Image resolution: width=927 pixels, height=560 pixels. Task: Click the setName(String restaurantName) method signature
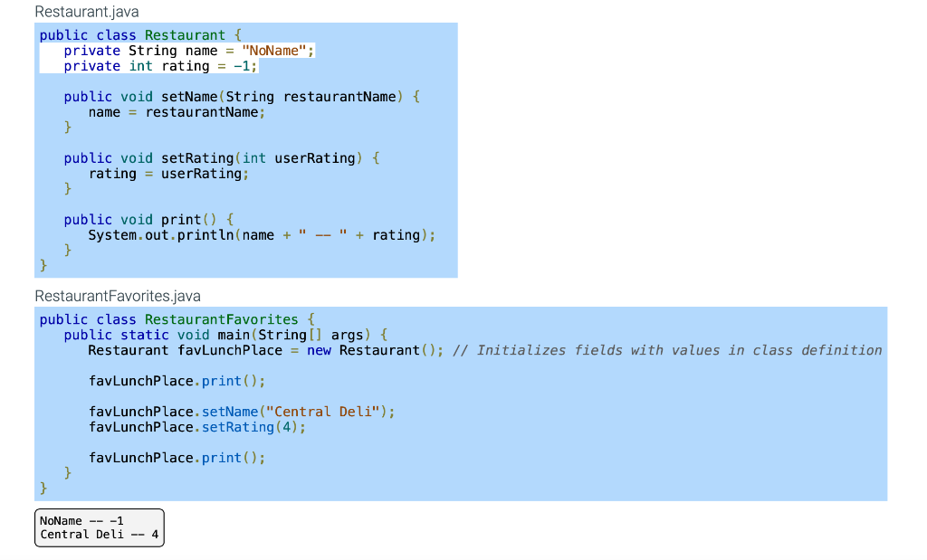point(243,97)
